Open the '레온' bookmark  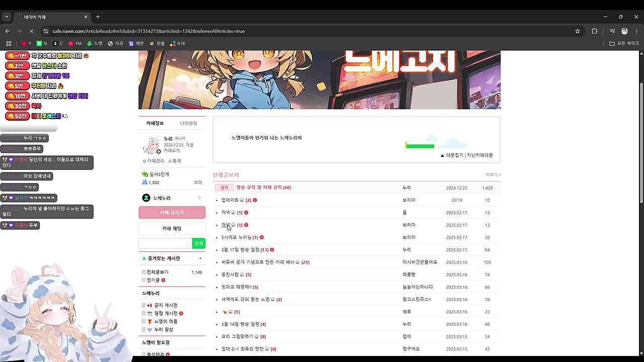tap(136, 44)
